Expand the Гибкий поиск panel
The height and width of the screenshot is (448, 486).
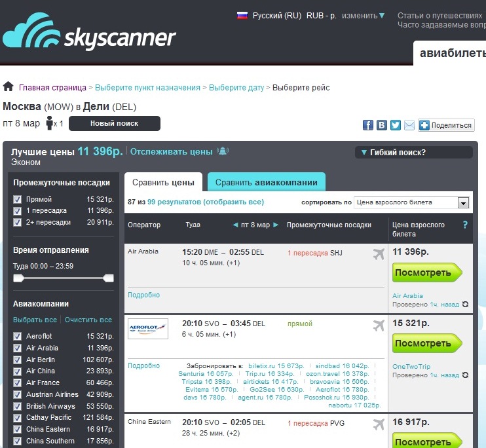[413, 153]
